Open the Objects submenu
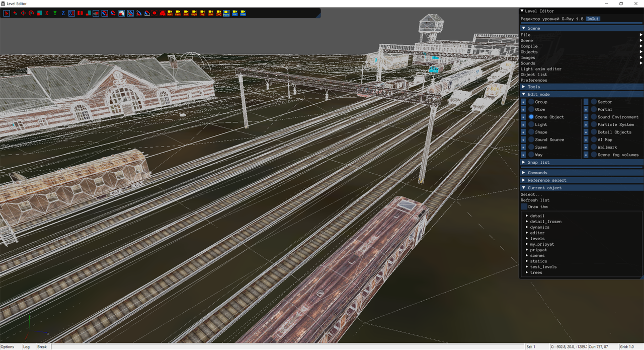Image resolution: width=644 pixels, height=350 pixels. coord(581,52)
